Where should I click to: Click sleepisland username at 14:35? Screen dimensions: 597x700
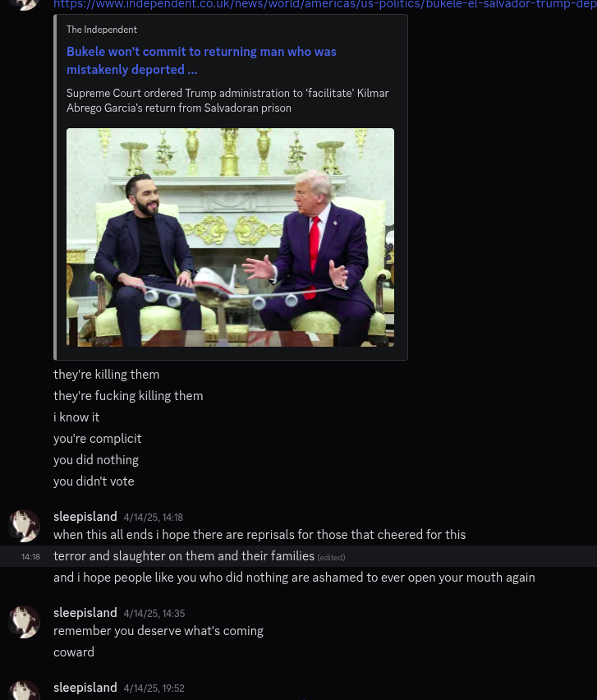[x=85, y=613]
